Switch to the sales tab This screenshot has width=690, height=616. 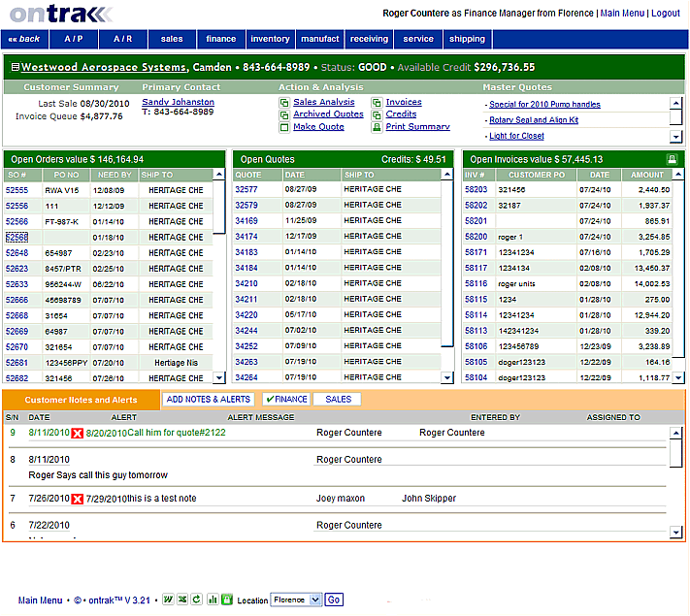click(x=172, y=39)
